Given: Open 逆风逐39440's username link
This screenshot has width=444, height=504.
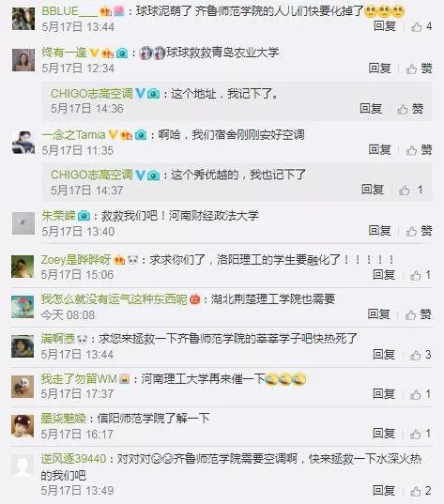Looking at the screenshot, I should (x=73, y=459).
